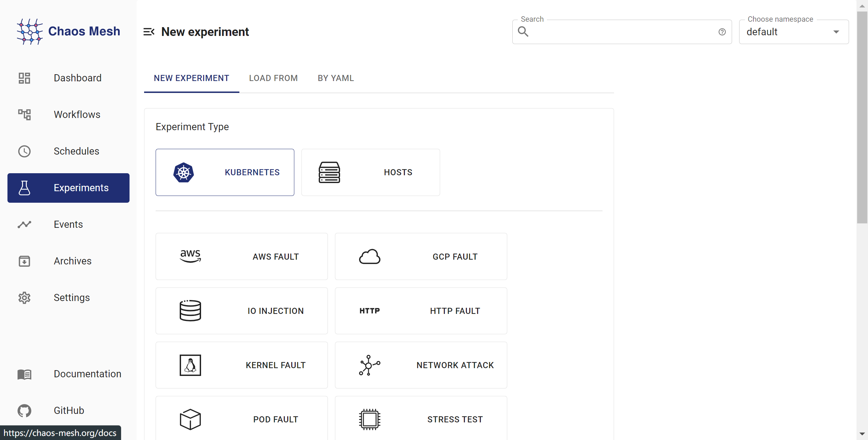
Task: Click the page's vertical scrollbar thumb
Action: (862, 117)
